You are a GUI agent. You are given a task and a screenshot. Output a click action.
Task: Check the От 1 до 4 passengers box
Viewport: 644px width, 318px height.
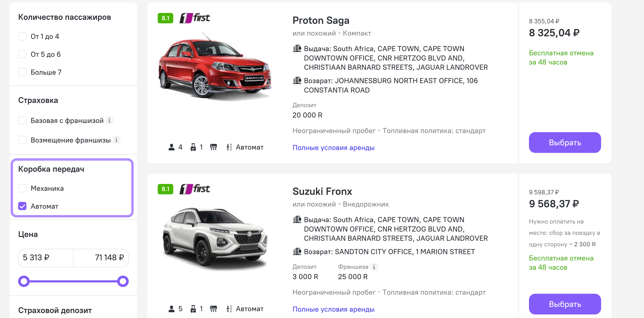pyautogui.click(x=22, y=37)
